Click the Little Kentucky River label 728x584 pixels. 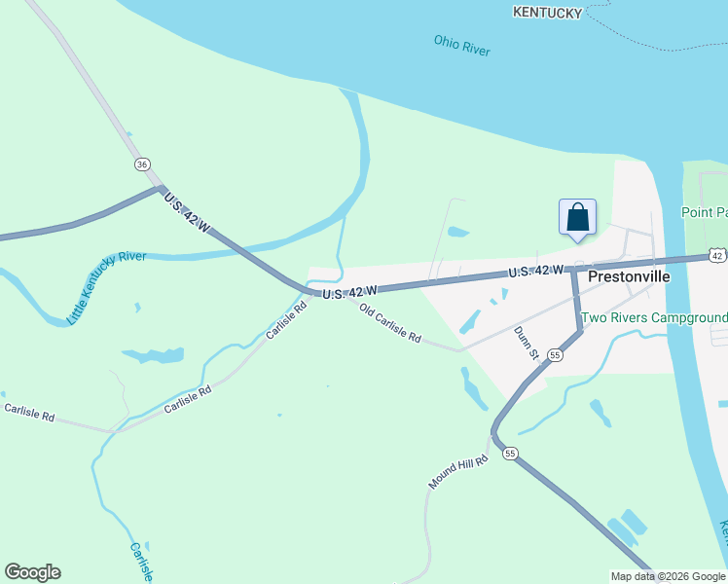coord(106,287)
